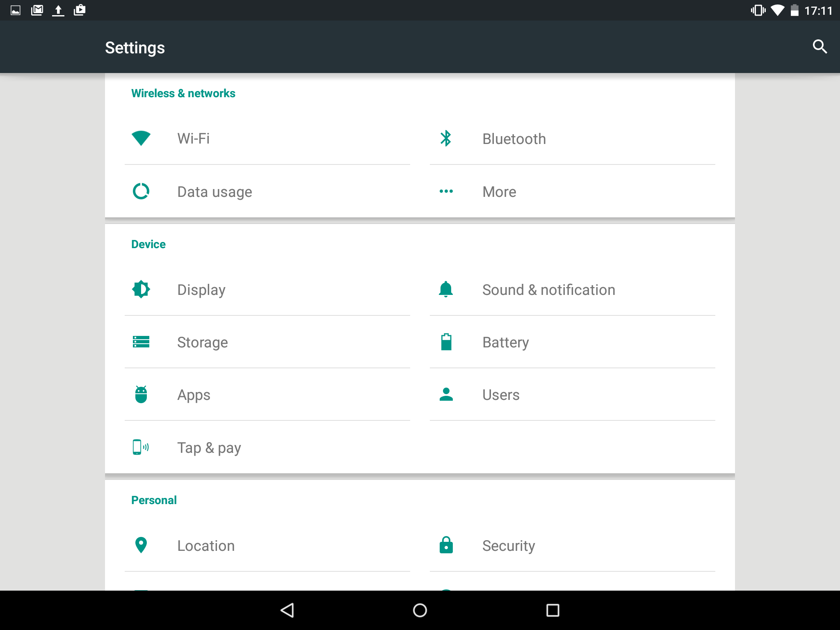Tap the Sound bell icon
Viewport: 840px width, 630px height.
pos(446,290)
